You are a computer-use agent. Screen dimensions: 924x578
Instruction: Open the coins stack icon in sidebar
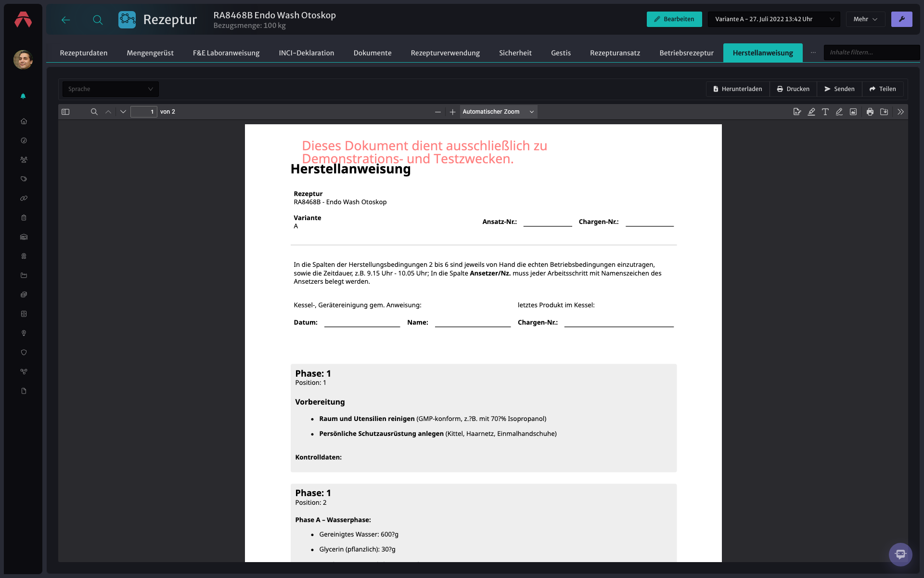pyautogui.click(x=24, y=295)
